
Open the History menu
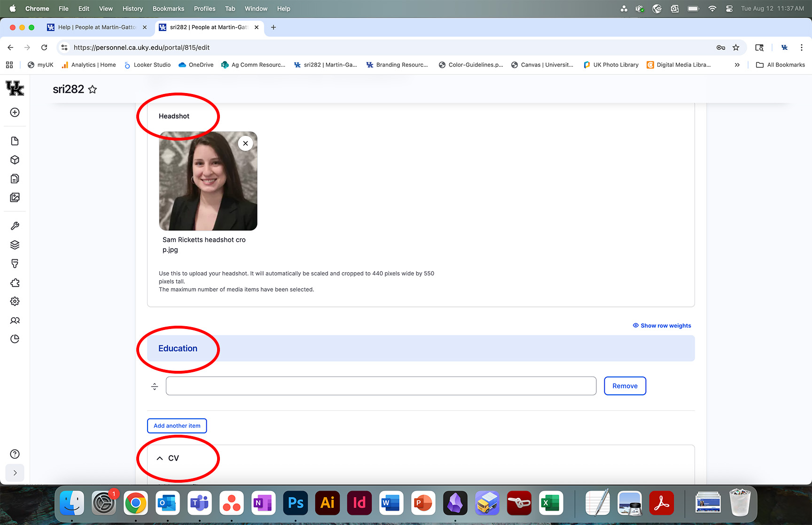coord(133,8)
